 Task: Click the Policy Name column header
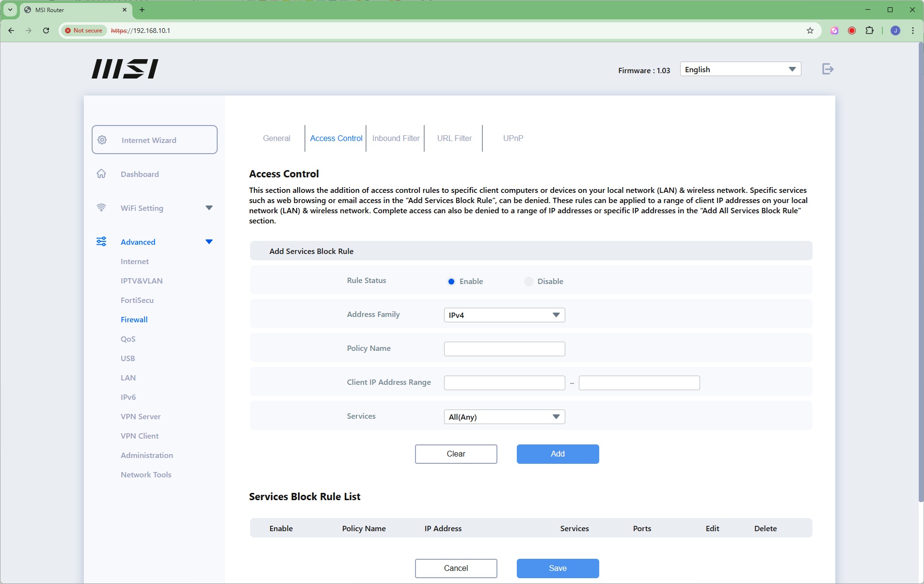click(x=364, y=529)
